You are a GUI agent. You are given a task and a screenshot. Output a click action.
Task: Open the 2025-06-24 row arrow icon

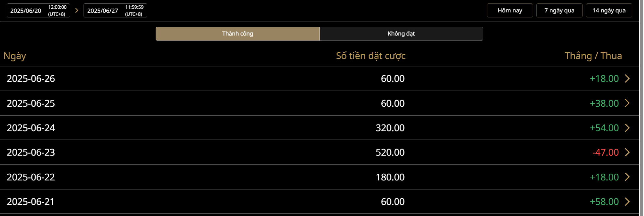click(x=627, y=128)
